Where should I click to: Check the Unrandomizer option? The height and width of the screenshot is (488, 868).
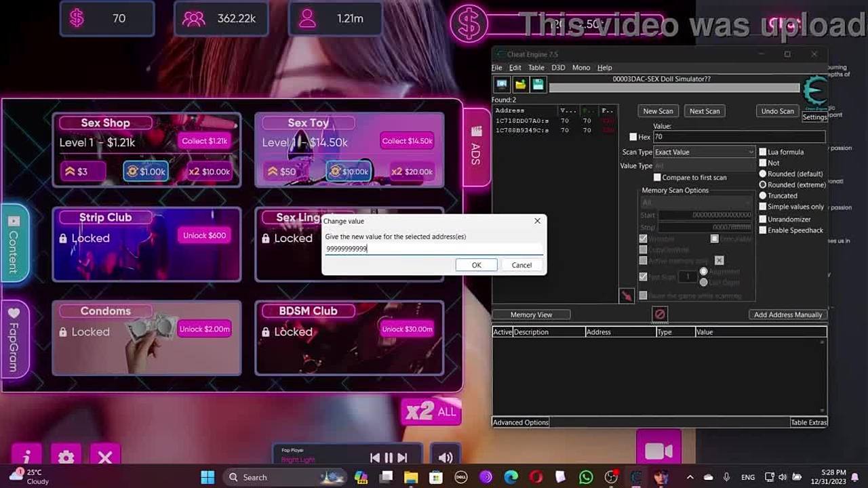[763, 220]
